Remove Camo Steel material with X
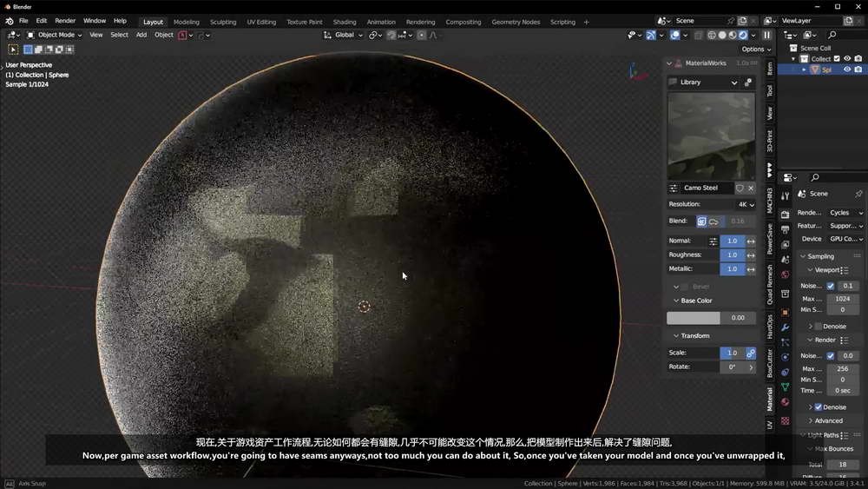The width and height of the screenshot is (868, 489). point(751,188)
